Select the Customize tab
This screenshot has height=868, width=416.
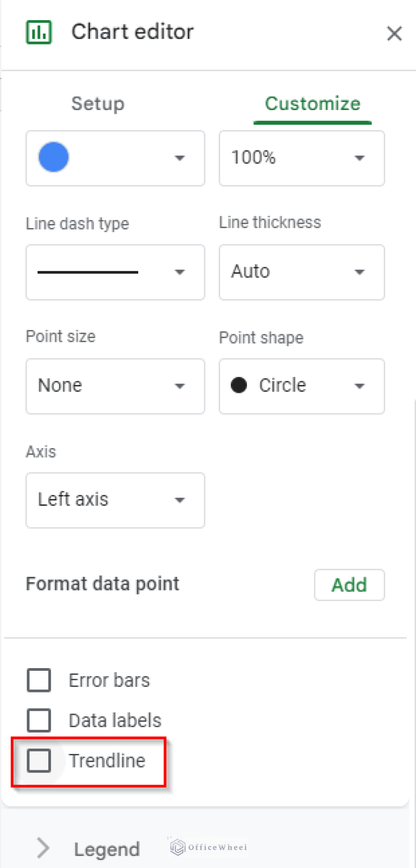pos(313,103)
